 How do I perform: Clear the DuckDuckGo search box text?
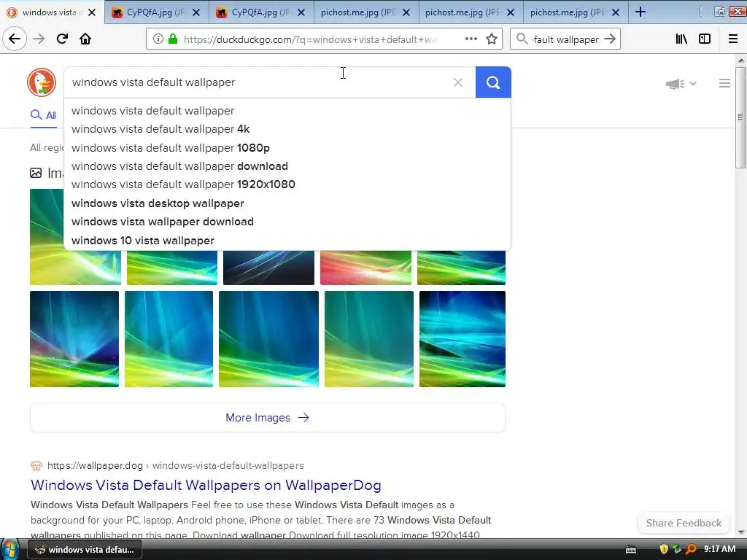click(458, 82)
